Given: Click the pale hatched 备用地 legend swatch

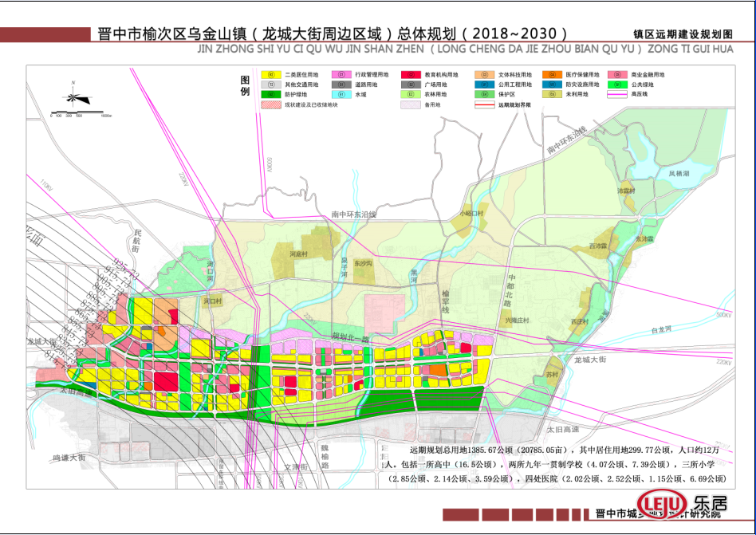Looking at the screenshot, I should pyautogui.click(x=411, y=104).
